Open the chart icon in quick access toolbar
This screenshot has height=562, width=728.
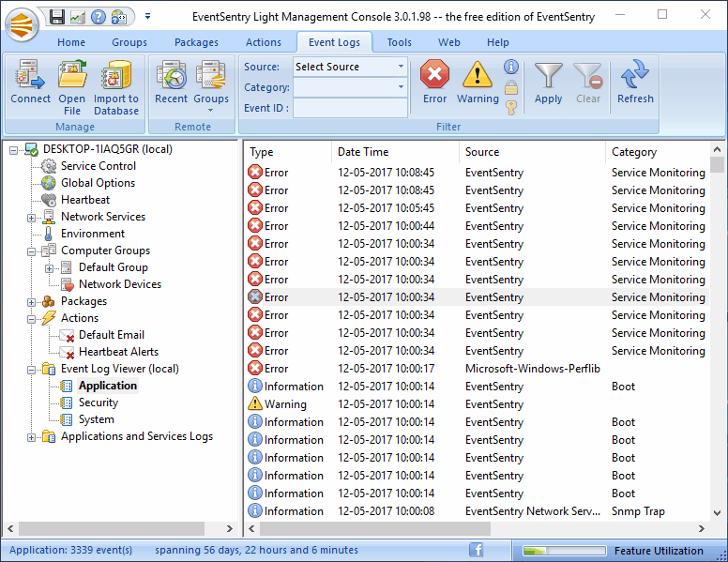[78, 17]
